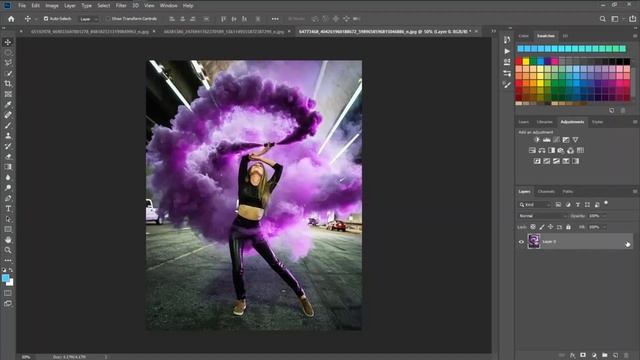The height and width of the screenshot is (360, 640).
Task: Add a Brightness/Contrast adjustment
Action: 537,140
